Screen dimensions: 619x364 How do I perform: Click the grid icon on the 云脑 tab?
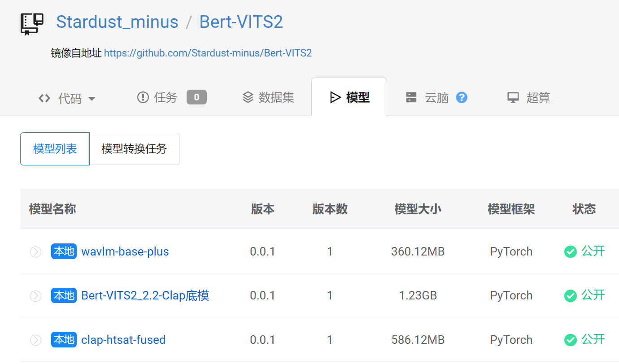(x=411, y=97)
